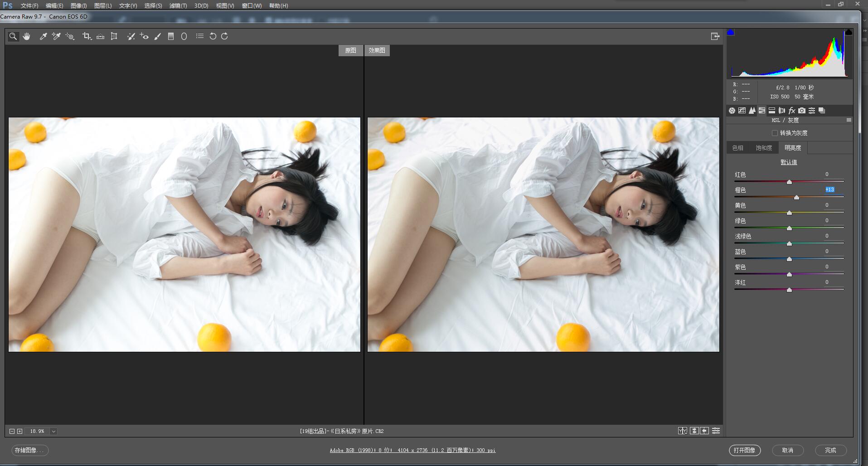868x466 pixels.
Task: Open the Effects (fx) panel
Action: pyautogui.click(x=791, y=111)
